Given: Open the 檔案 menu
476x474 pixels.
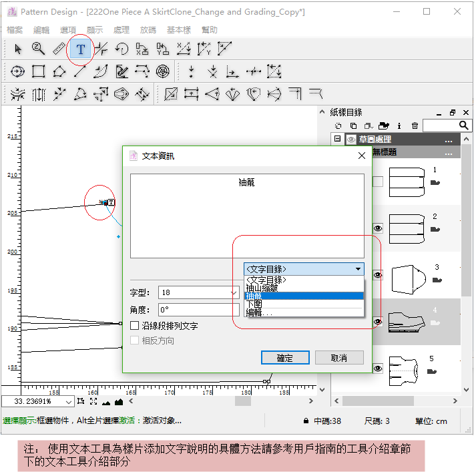Looking at the screenshot, I should (x=14, y=30).
